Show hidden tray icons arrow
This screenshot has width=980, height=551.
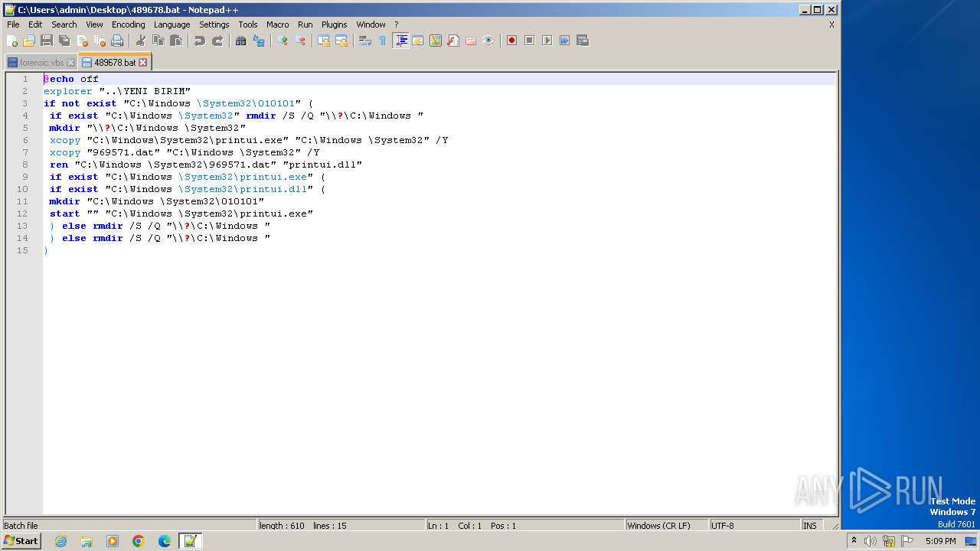click(x=854, y=541)
